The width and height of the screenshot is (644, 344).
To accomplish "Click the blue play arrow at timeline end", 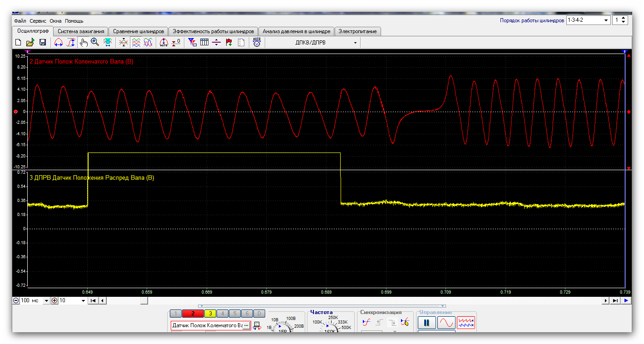I will (x=626, y=300).
